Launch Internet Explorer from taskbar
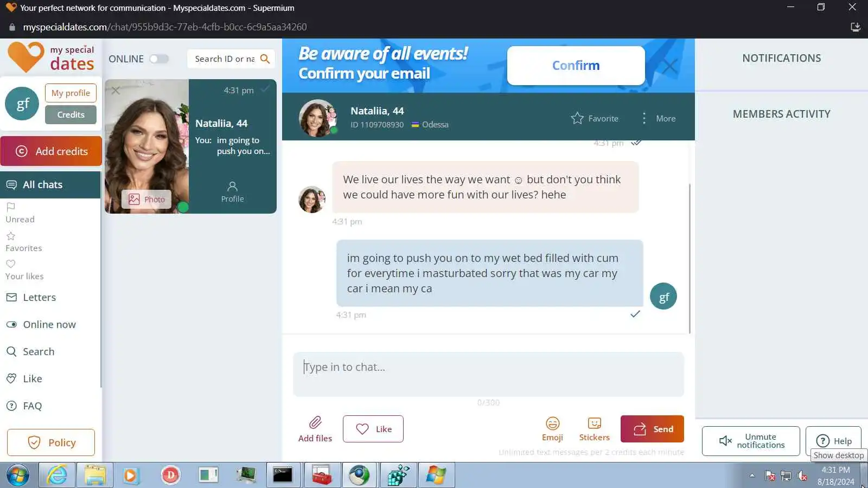The width and height of the screenshot is (868, 488). coord(57,476)
